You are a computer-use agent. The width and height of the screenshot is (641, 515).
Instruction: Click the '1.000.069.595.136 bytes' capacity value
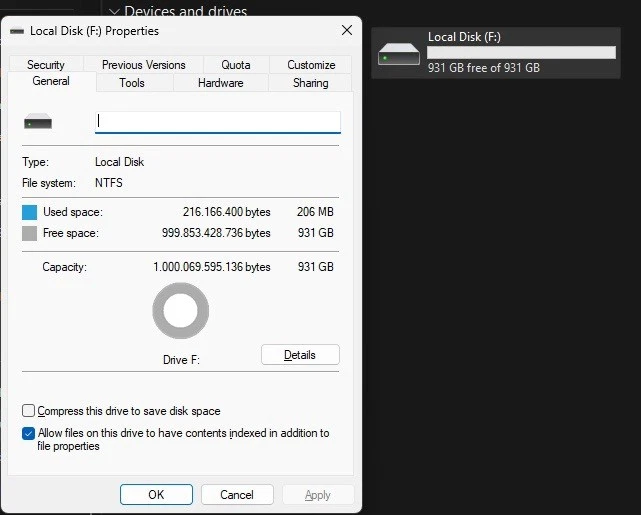212,267
